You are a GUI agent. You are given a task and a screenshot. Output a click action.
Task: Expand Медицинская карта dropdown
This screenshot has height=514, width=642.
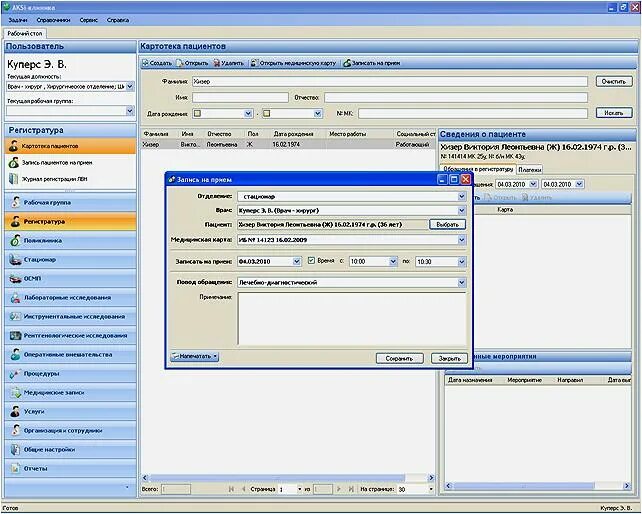(461, 240)
